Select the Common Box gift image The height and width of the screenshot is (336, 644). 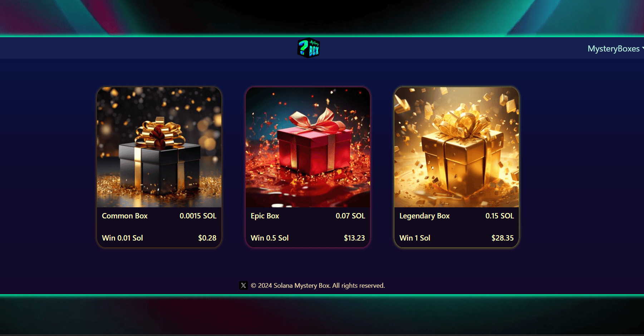(x=159, y=147)
